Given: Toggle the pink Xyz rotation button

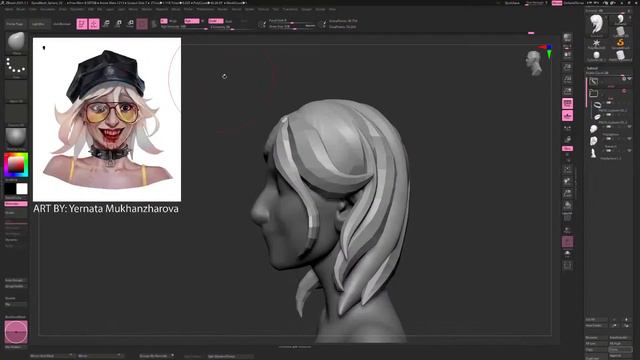Looking at the screenshot, I should point(567,149).
